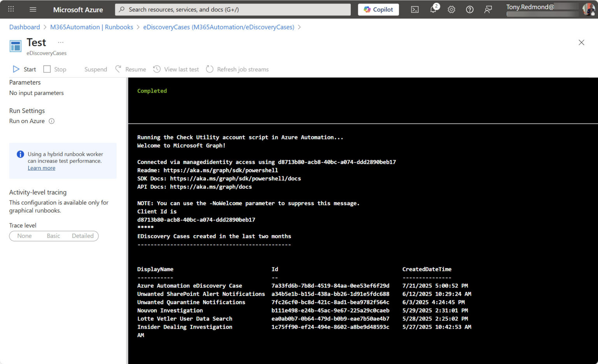Set trace level to None
Image resolution: width=598 pixels, height=364 pixels.
point(24,236)
